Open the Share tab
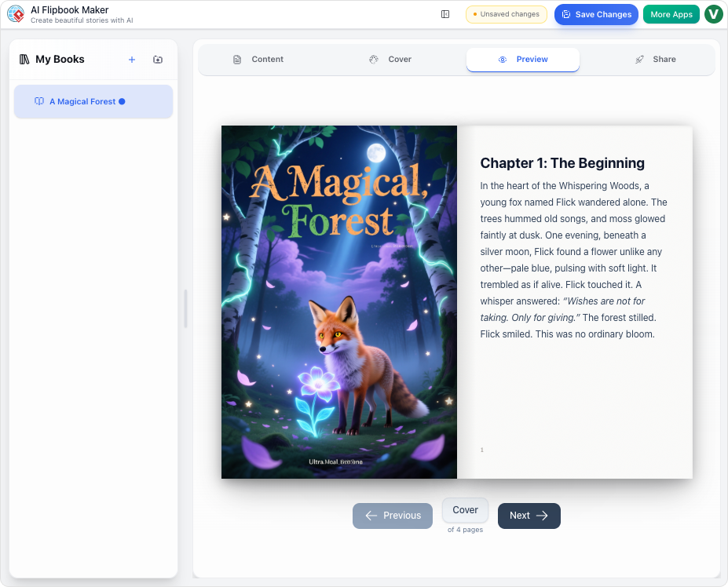This screenshot has width=728, height=587. pyautogui.click(x=657, y=59)
